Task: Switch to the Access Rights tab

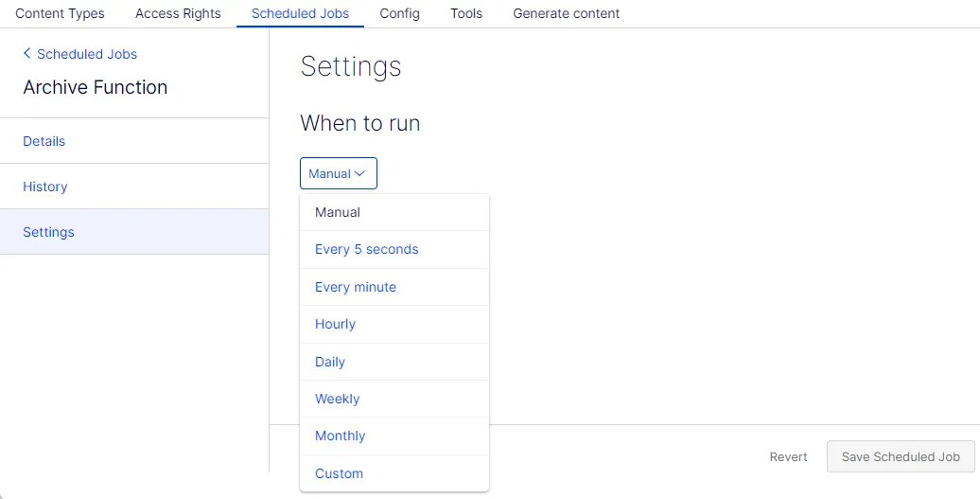Action: (x=178, y=13)
